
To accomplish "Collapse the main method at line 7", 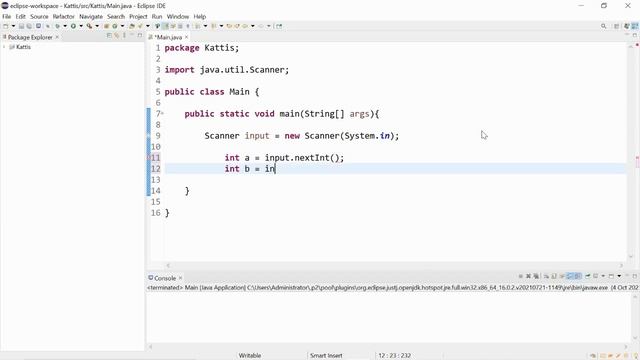I will pos(162,113).
